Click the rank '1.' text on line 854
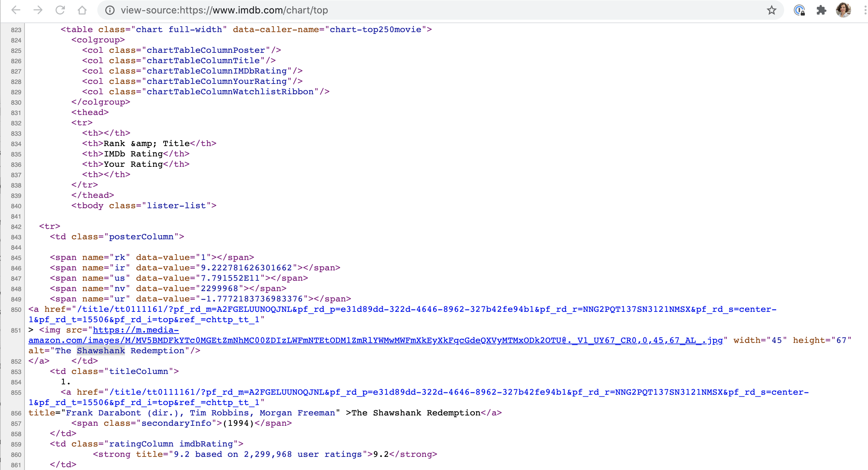Image resolution: width=868 pixels, height=470 pixels. point(66,382)
